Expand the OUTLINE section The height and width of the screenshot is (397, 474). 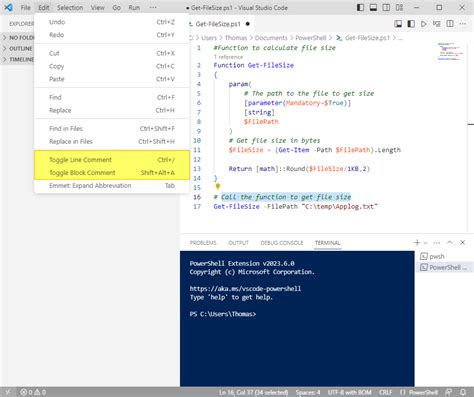[x=17, y=49]
